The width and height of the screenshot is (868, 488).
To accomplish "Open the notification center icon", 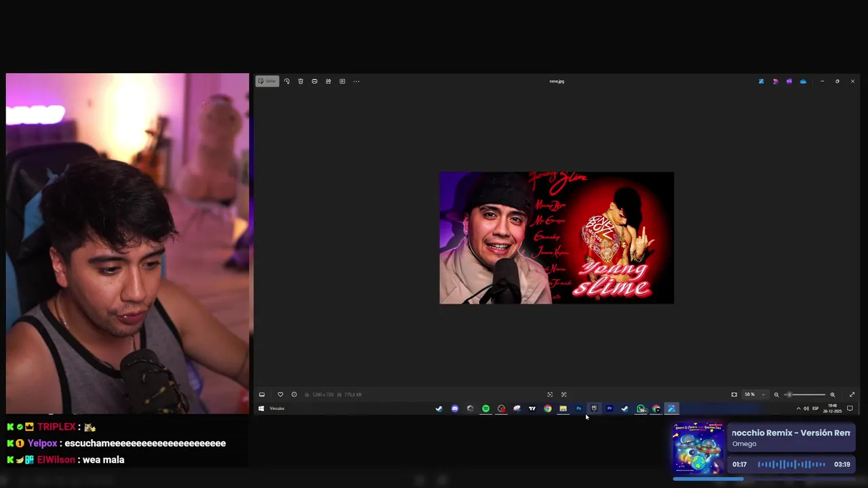I will (850, 409).
